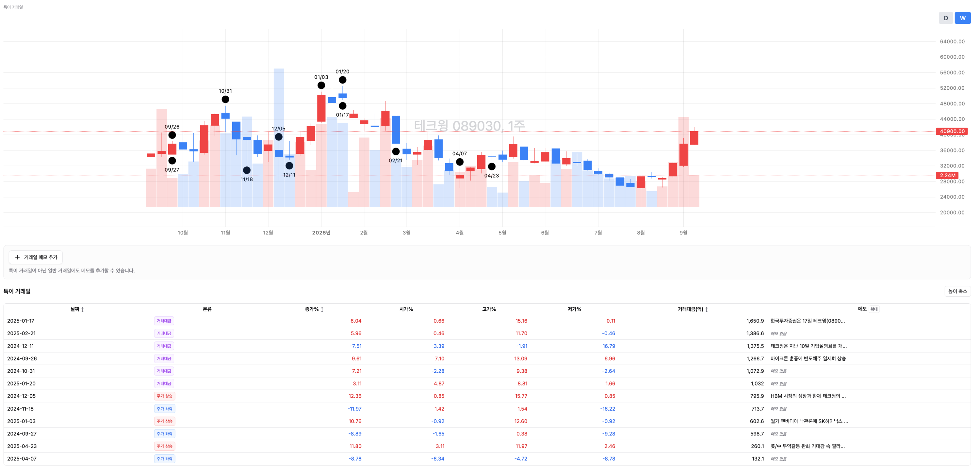Click the 확대 memo expand button

874,309
